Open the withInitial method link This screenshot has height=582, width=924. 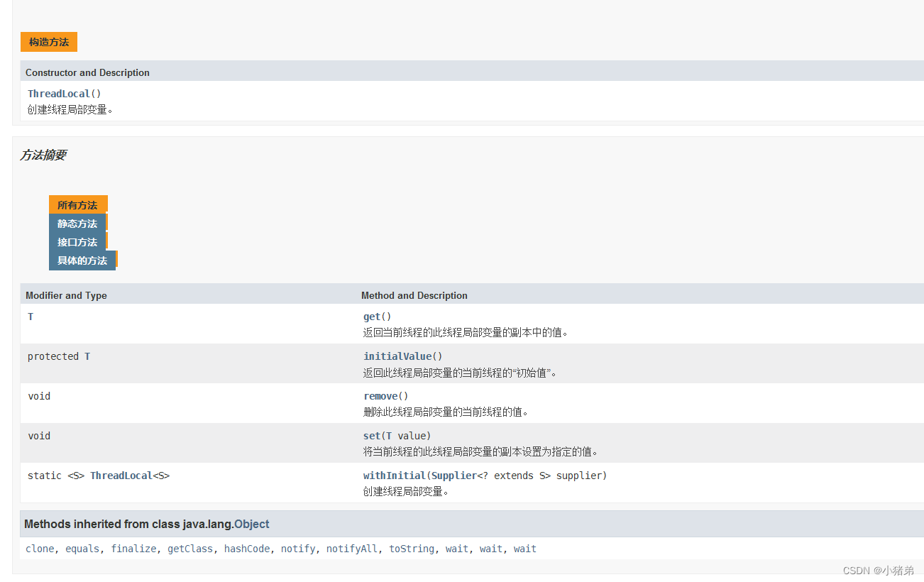click(x=394, y=476)
